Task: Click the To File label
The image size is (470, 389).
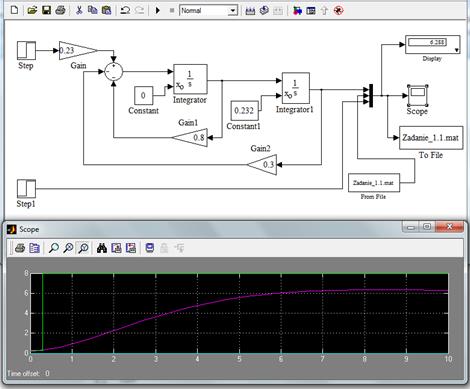Action: 431,155
